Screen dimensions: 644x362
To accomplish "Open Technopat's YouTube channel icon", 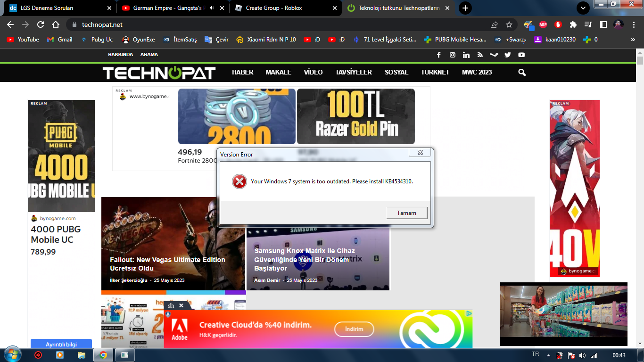I will (x=521, y=55).
